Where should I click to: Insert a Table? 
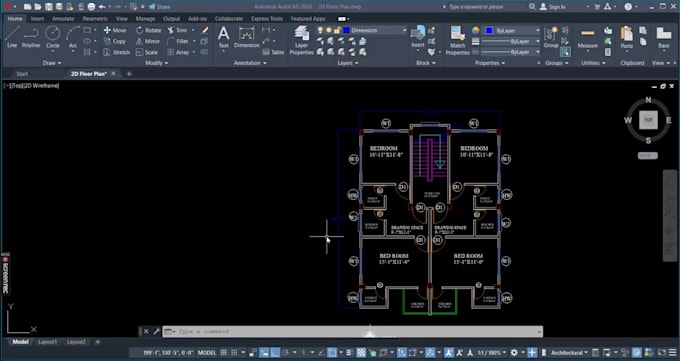273,52
